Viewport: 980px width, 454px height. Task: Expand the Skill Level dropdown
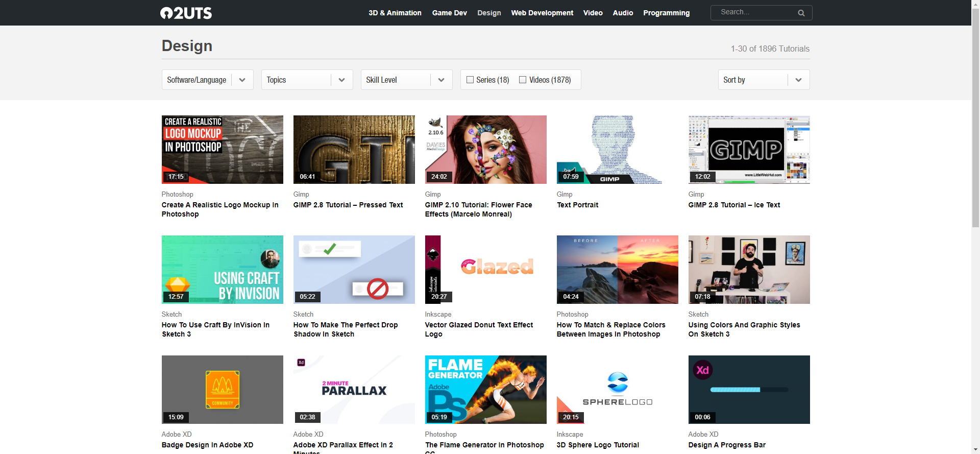407,80
